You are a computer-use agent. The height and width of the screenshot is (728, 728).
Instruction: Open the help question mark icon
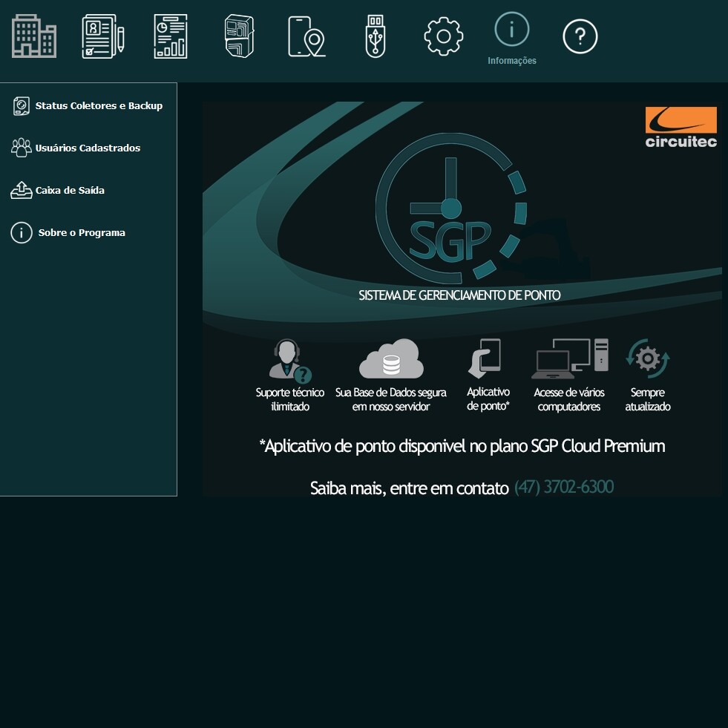coord(580,36)
